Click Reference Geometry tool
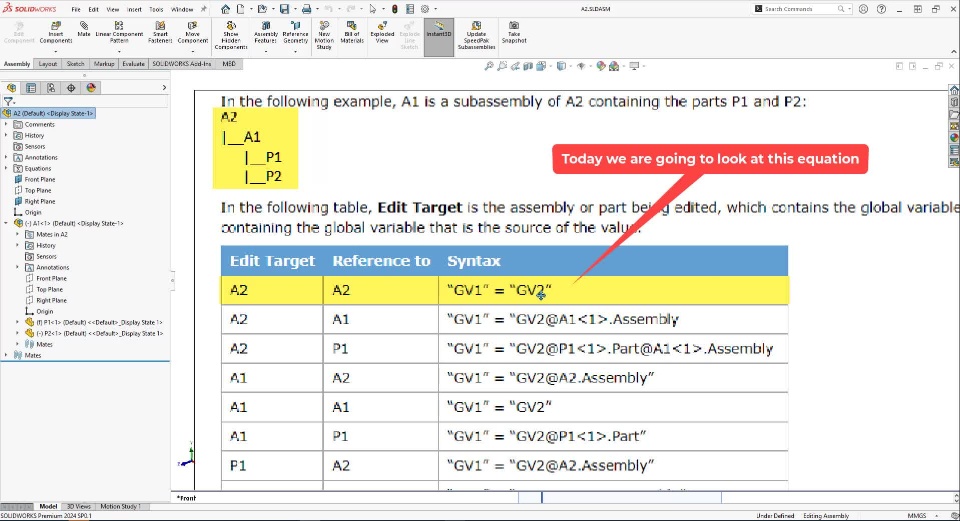Viewport: 960px width, 521px height. [295, 32]
